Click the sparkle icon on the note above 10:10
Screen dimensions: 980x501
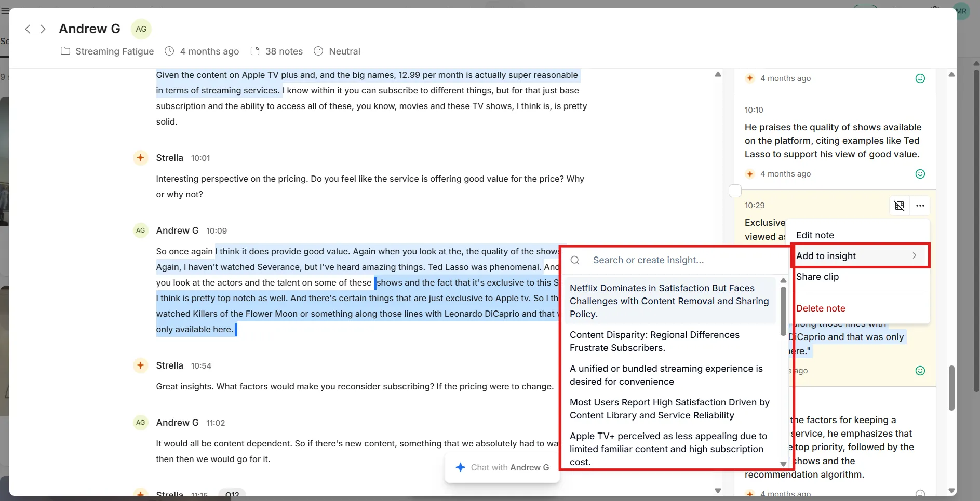point(750,78)
